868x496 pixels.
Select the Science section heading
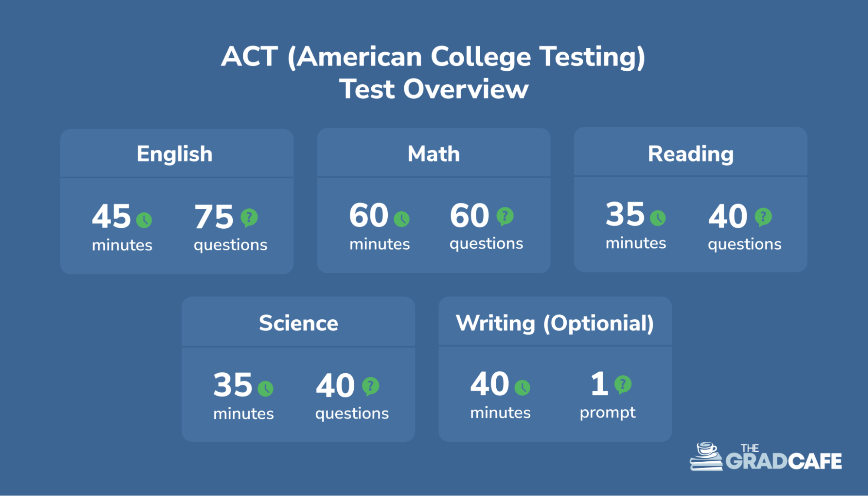pos(298,323)
